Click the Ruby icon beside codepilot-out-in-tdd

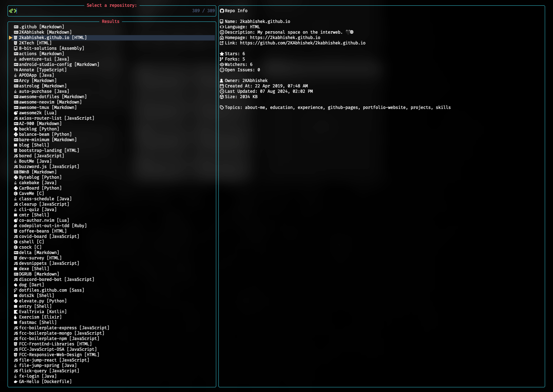coord(16,226)
